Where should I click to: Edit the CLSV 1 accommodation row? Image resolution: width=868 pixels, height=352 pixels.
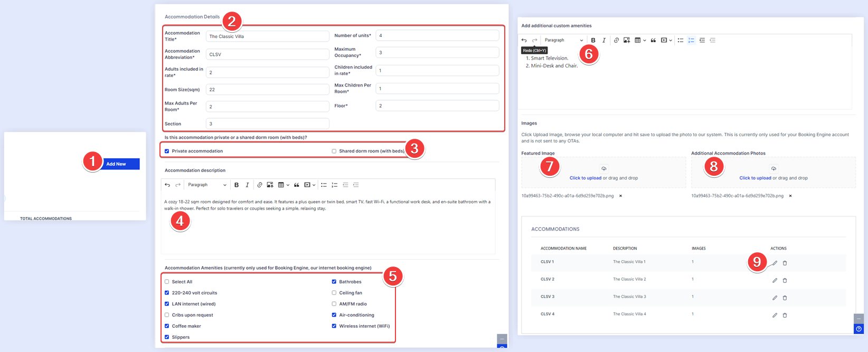[x=775, y=263]
